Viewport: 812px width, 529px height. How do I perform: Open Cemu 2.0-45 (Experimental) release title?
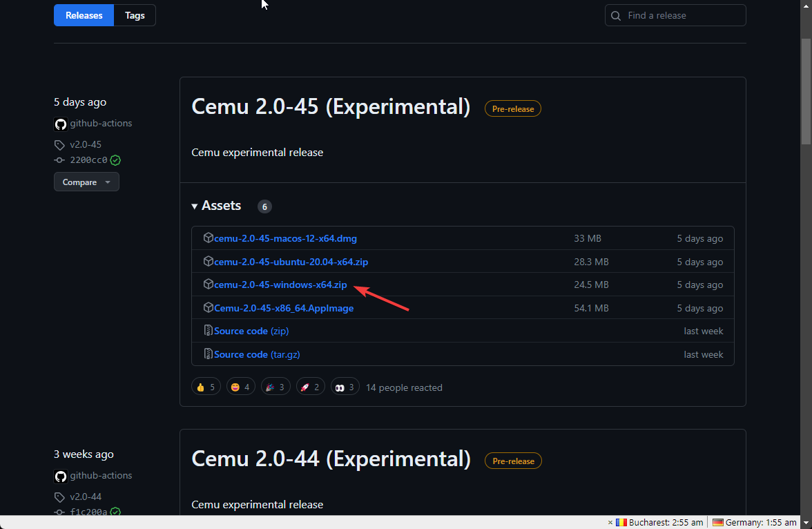(331, 107)
